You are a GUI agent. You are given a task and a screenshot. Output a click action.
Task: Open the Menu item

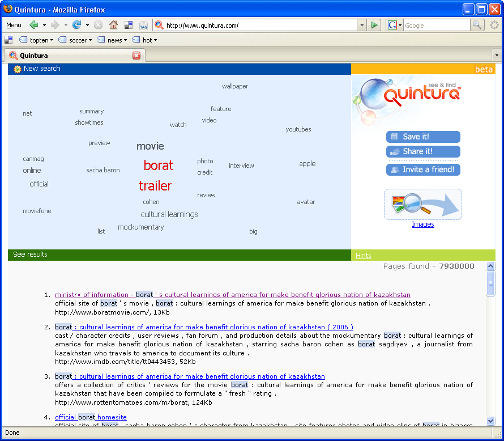pos(14,25)
